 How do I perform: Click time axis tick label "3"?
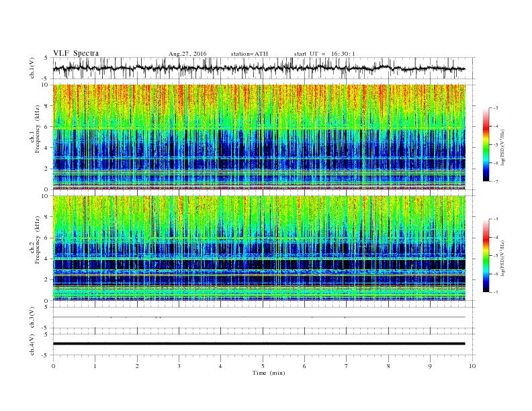[x=179, y=366]
